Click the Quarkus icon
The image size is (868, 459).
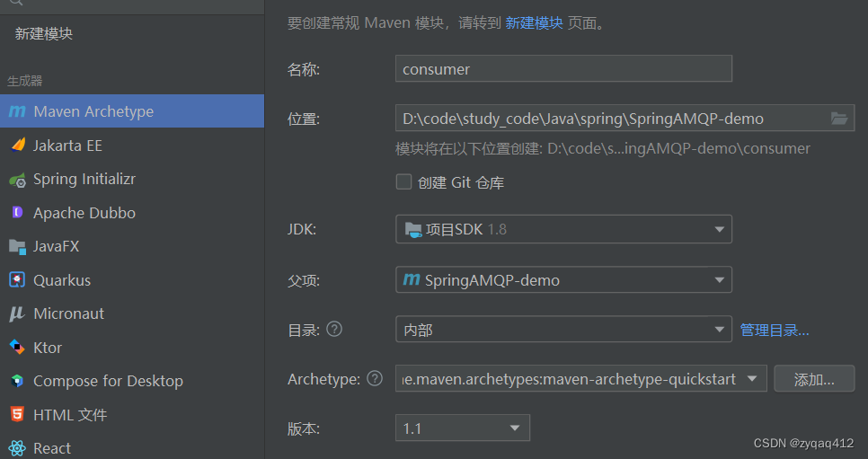point(17,280)
